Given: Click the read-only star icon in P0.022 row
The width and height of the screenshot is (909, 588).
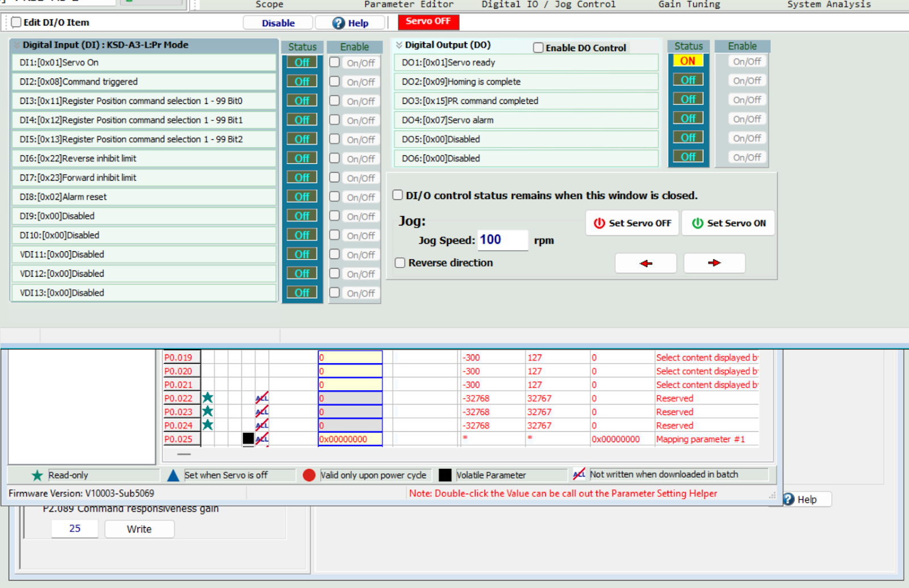Looking at the screenshot, I should pyautogui.click(x=208, y=398).
